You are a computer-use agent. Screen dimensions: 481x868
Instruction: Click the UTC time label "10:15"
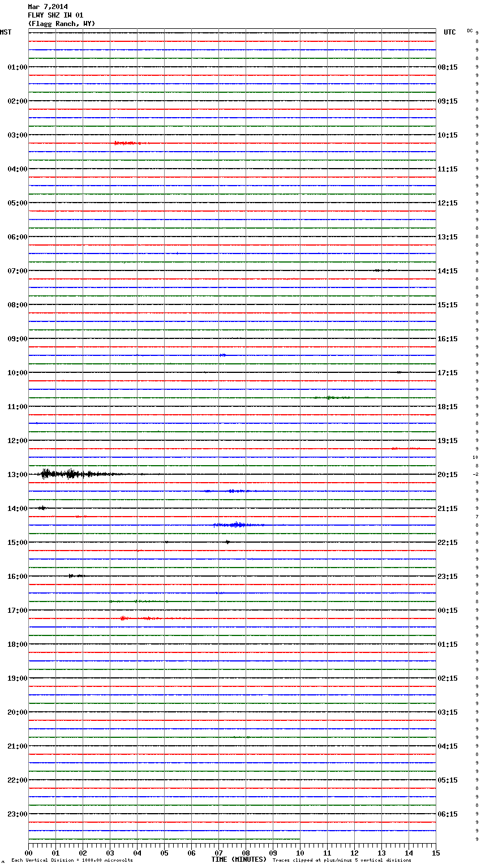(x=448, y=135)
